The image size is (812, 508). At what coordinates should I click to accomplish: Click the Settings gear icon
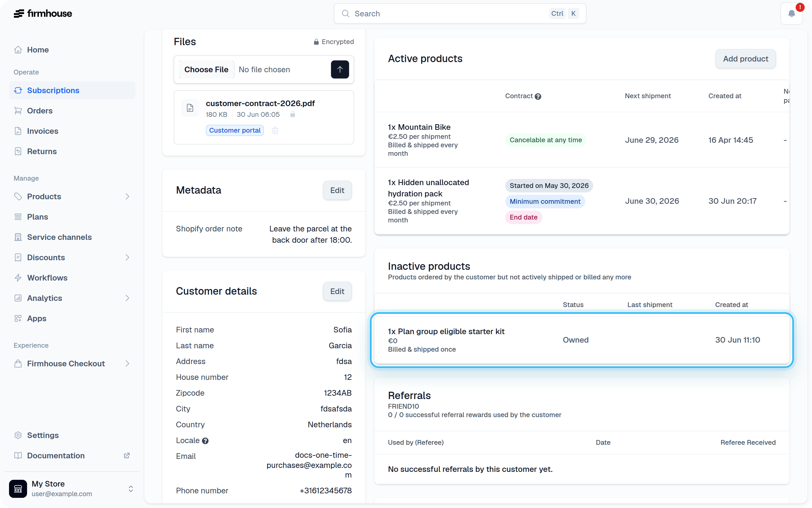[x=18, y=435]
